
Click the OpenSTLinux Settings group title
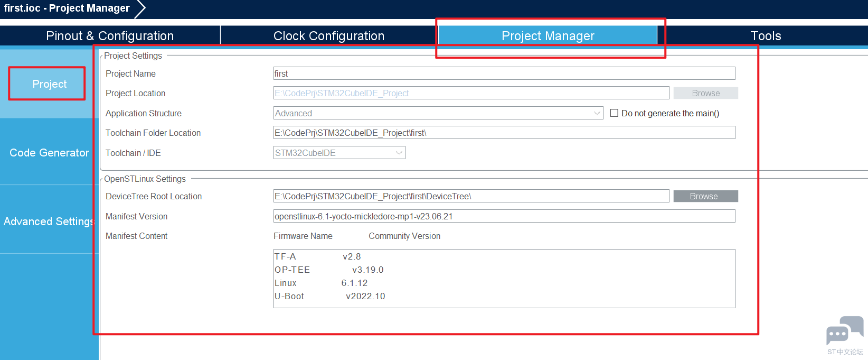click(145, 179)
